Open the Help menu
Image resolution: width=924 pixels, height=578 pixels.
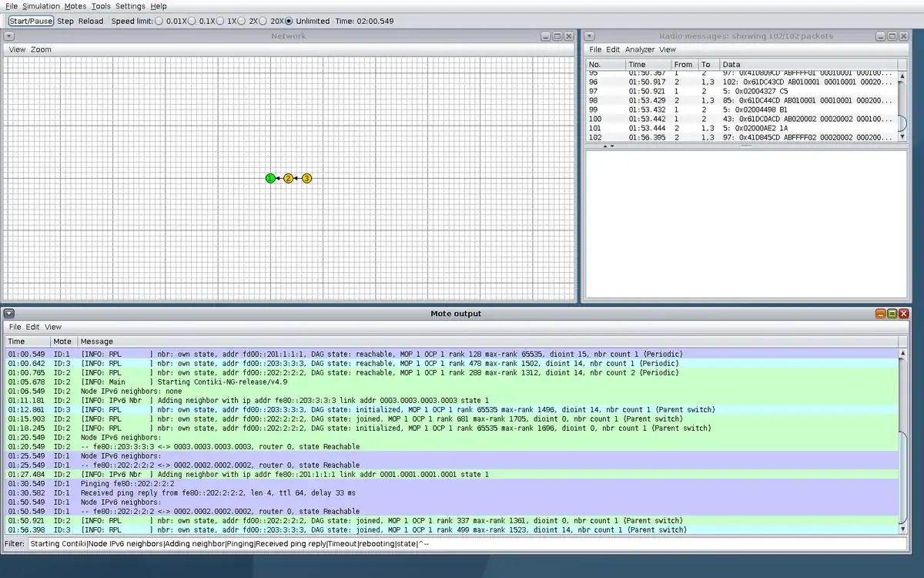click(x=159, y=5)
